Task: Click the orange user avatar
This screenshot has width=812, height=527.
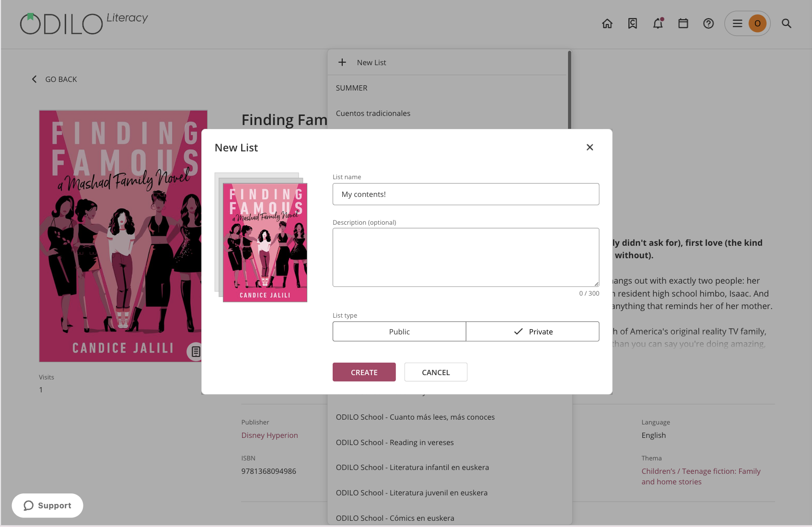Action: (757, 23)
